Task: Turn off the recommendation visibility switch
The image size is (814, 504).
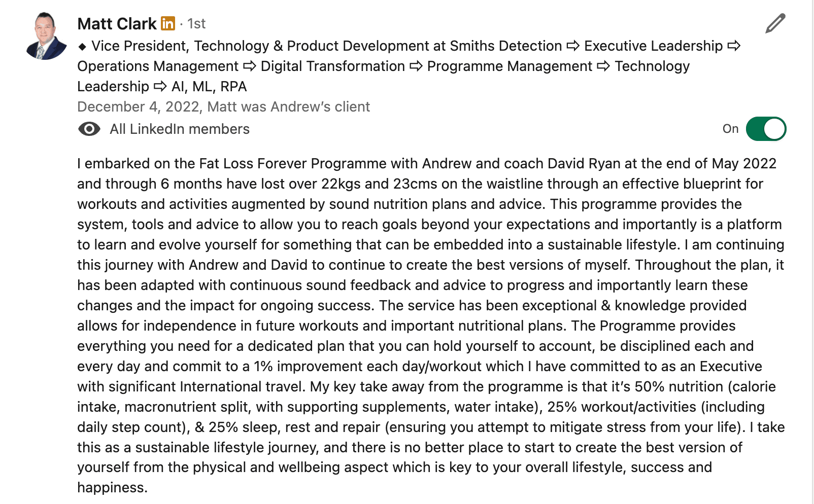Action: pos(766,129)
